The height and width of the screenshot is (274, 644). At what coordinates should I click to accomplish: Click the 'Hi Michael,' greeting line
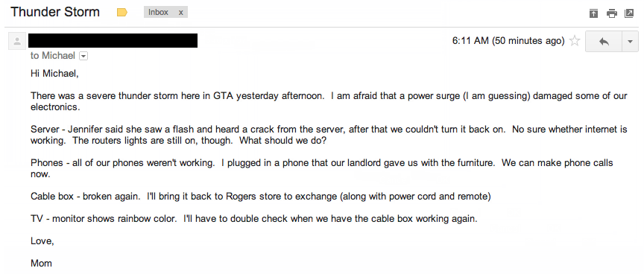pyautogui.click(x=54, y=74)
